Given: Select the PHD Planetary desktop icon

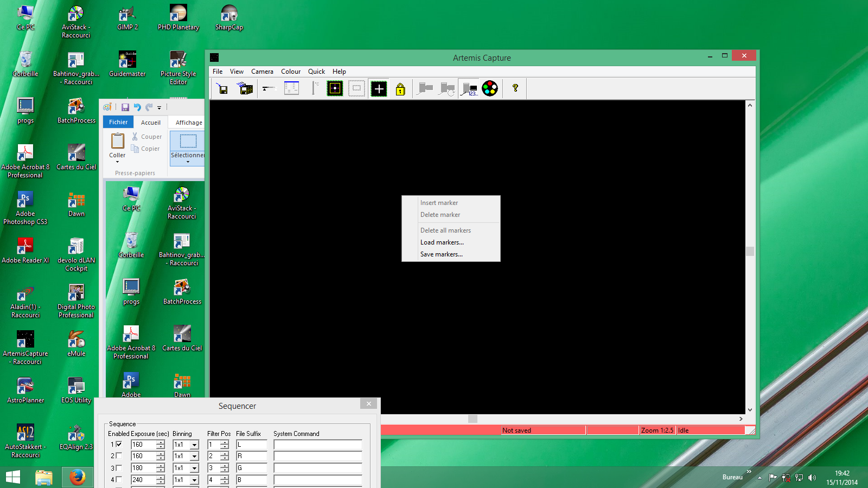Looking at the screenshot, I should pos(178,18).
